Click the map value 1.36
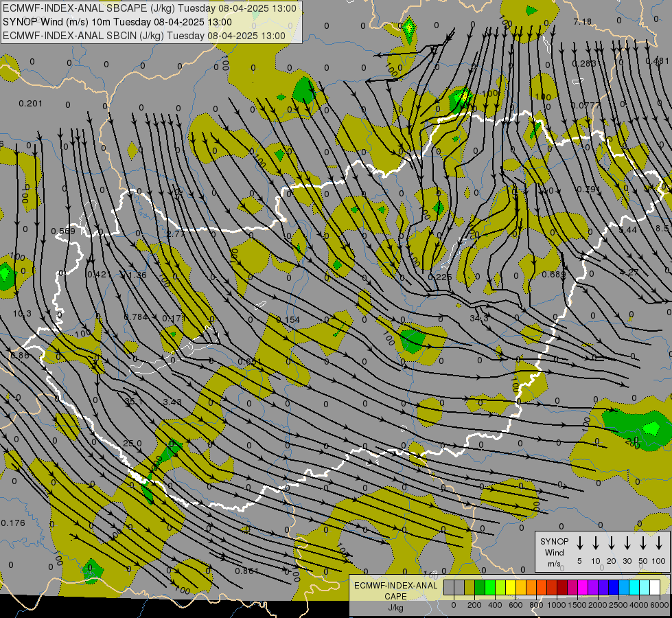Viewport: 672px width, 618px height. point(137,275)
